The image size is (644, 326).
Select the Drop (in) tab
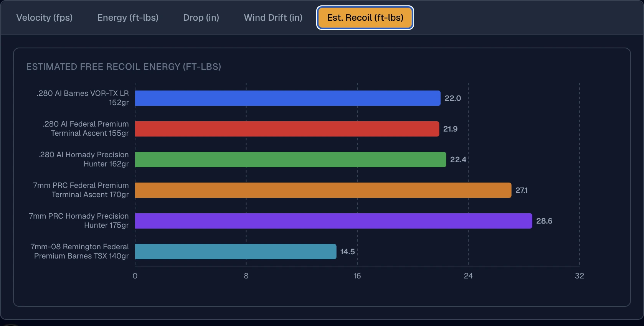click(x=201, y=18)
